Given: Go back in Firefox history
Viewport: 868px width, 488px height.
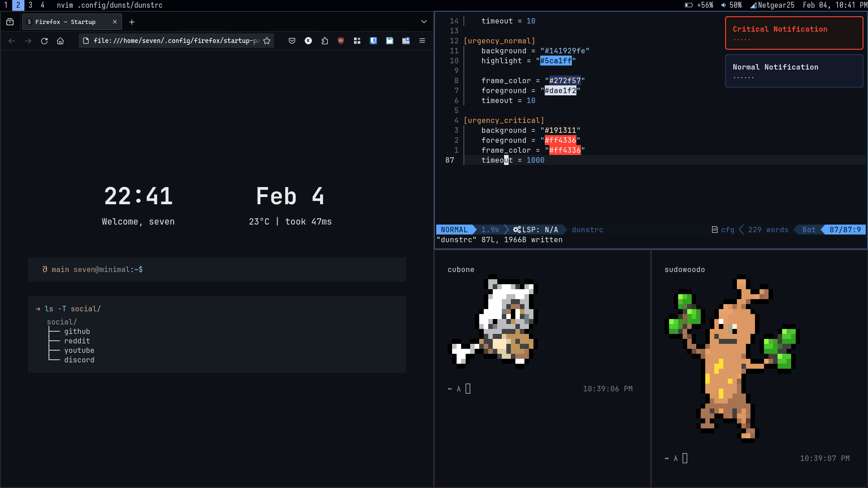Looking at the screenshot, I should click(x=12, y=41).
